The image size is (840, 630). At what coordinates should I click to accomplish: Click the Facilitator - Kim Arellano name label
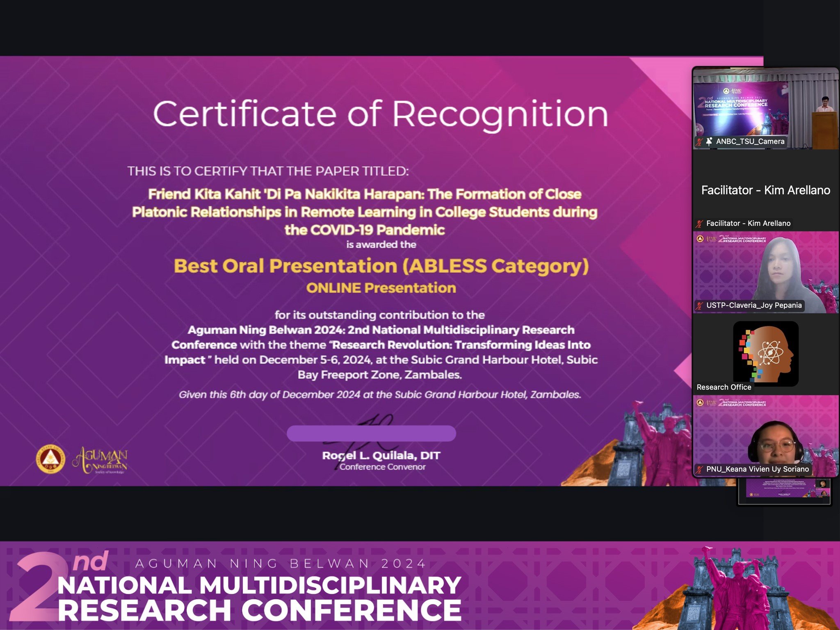(748, 224)
